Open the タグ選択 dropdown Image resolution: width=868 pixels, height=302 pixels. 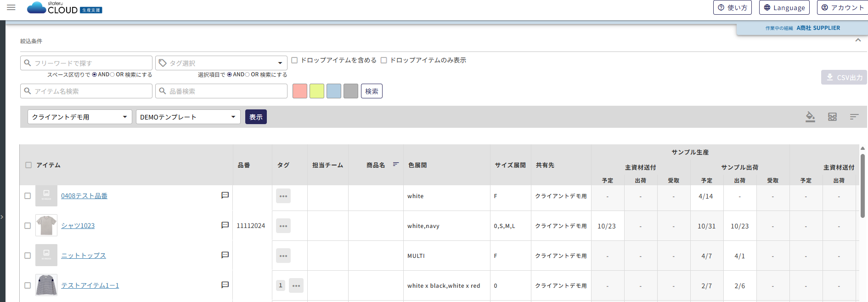tap(221, 63)
